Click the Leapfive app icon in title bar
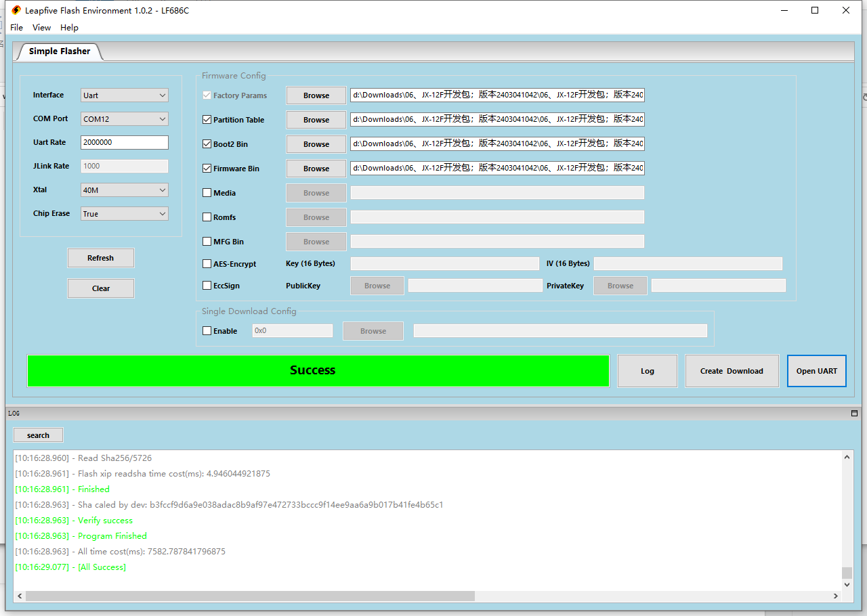 (x=16, y=10)
